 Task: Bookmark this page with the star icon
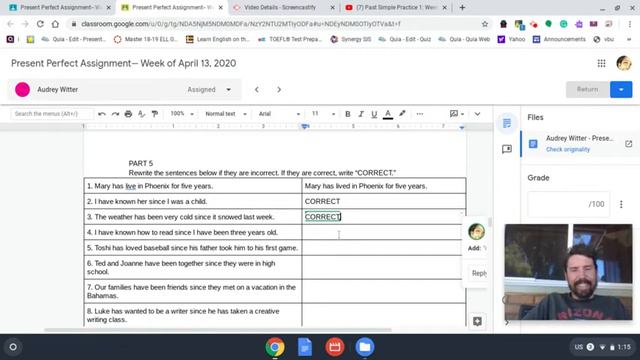(x=484, y=24)
